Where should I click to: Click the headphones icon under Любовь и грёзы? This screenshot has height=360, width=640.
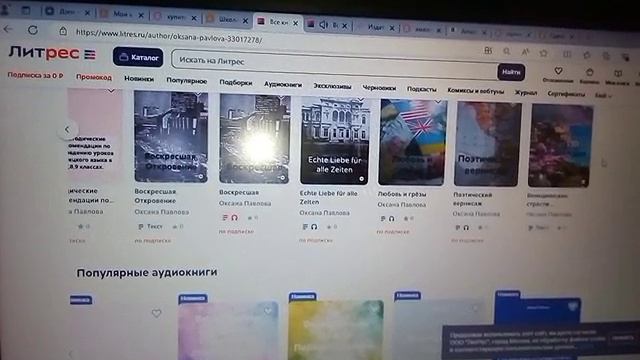[x=391, y=219]
